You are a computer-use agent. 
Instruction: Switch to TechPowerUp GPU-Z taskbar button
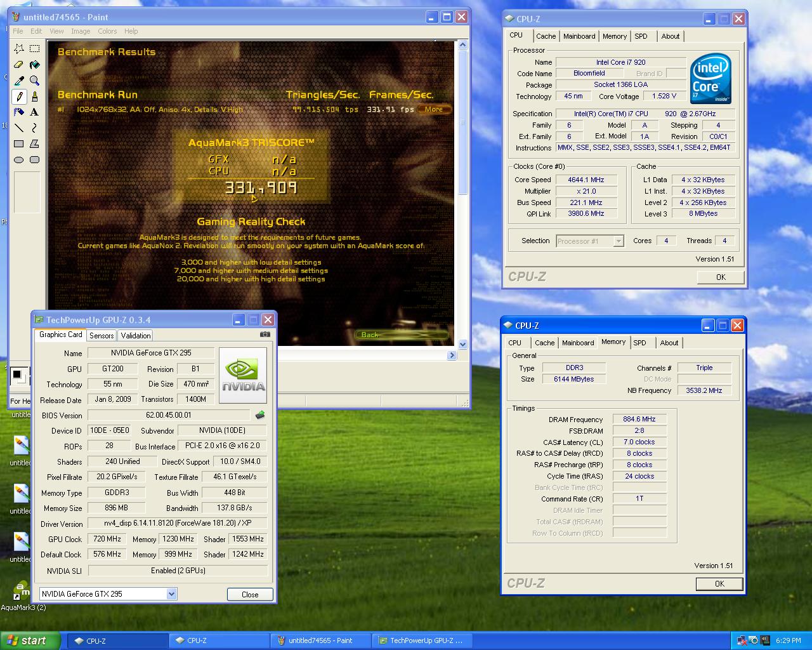pos(422,640)
